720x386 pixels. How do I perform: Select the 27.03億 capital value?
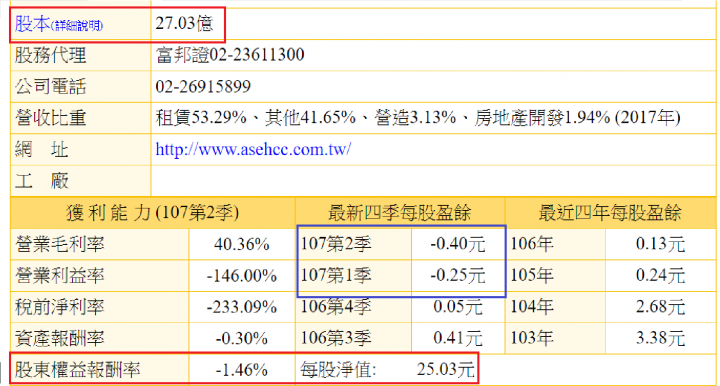pyautogui.click(x=184, y=23)
